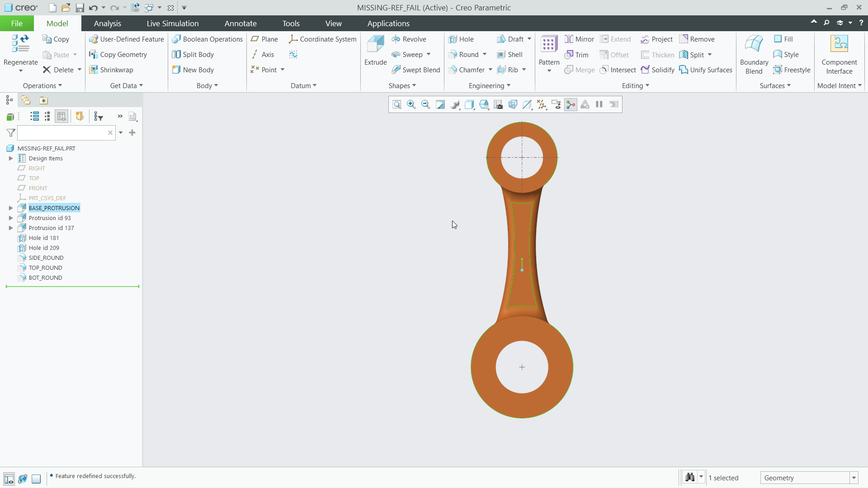This screenshot has height=488, width=868.
Task: Click the Component Interface icon
Action: [x=839, y=44]
